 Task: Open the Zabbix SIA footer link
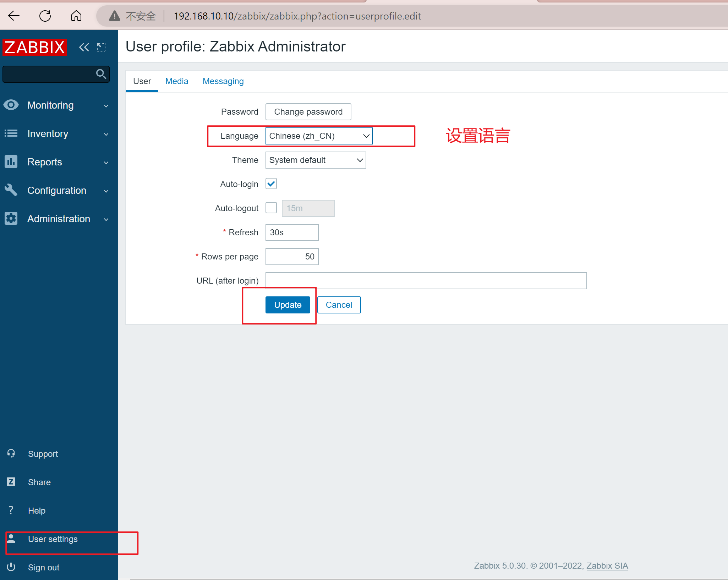[x=607, y=566]
